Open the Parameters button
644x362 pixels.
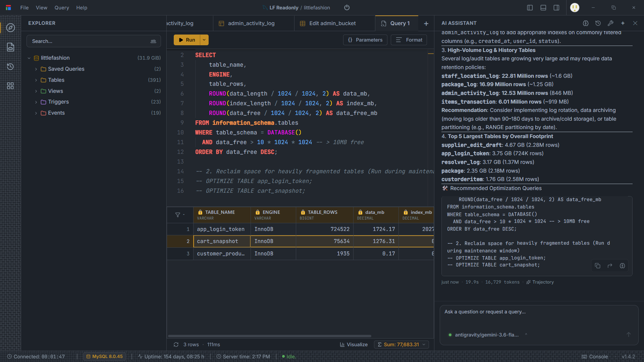pyautogui.click(x=365, y=40)
